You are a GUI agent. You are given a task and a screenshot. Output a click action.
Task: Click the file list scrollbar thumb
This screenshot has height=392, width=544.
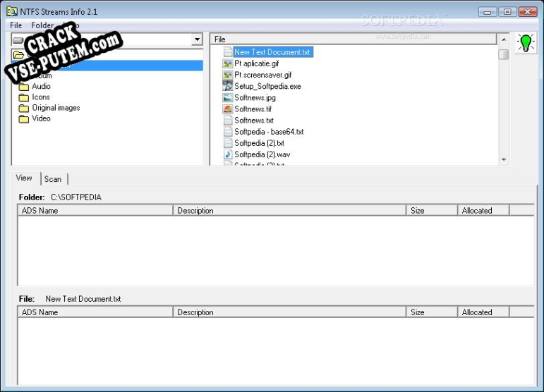pyautogui.click(x=504, y=54)
